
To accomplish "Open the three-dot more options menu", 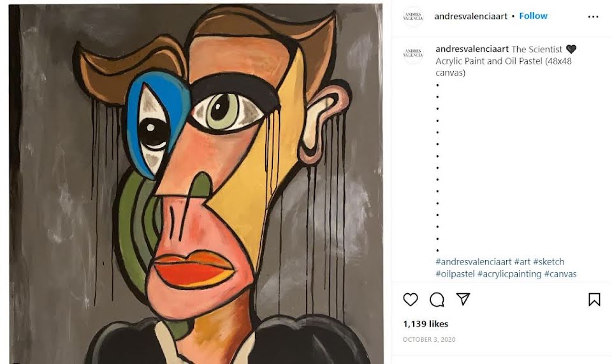I will pos(593,17).
